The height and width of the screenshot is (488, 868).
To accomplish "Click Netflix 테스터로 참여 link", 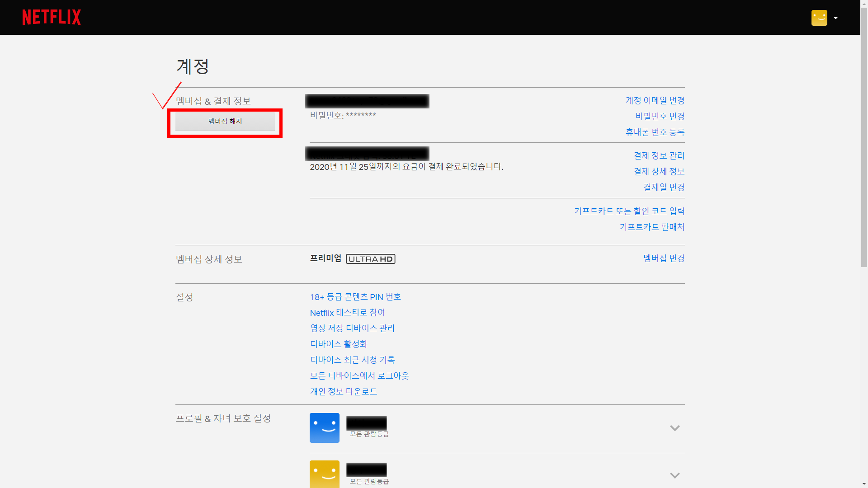I will tap(347, 313).
